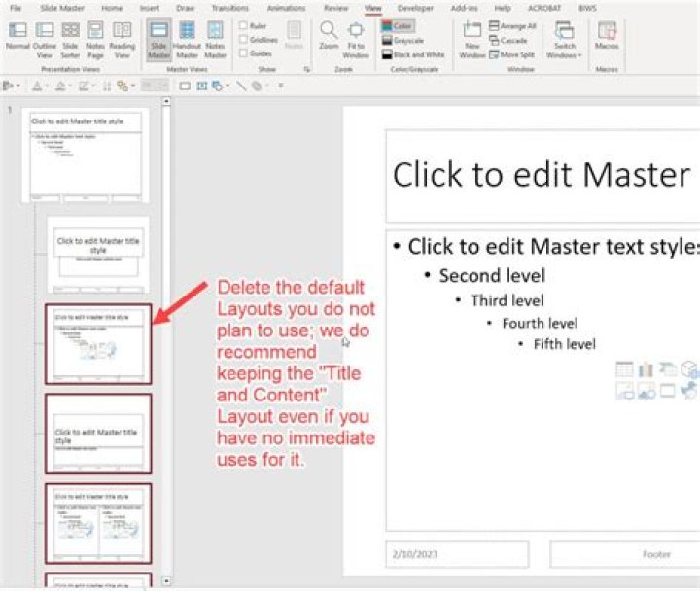
Task: Select the Title and Content layout thumbnail
Action: (x=98, y=344)
